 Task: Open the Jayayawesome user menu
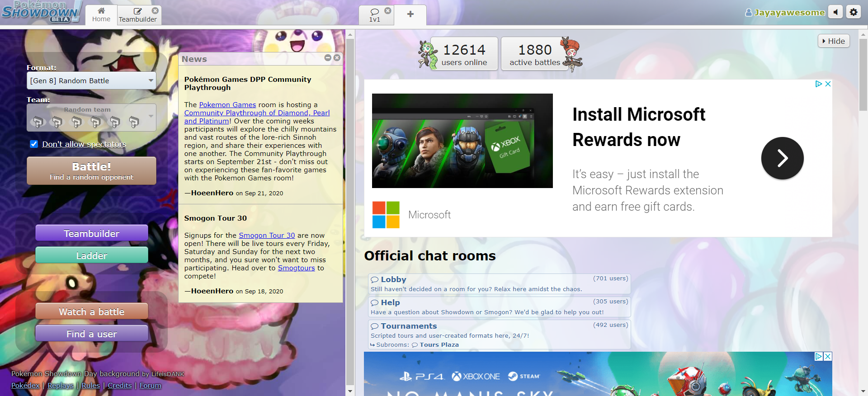[x=785, y=13]
